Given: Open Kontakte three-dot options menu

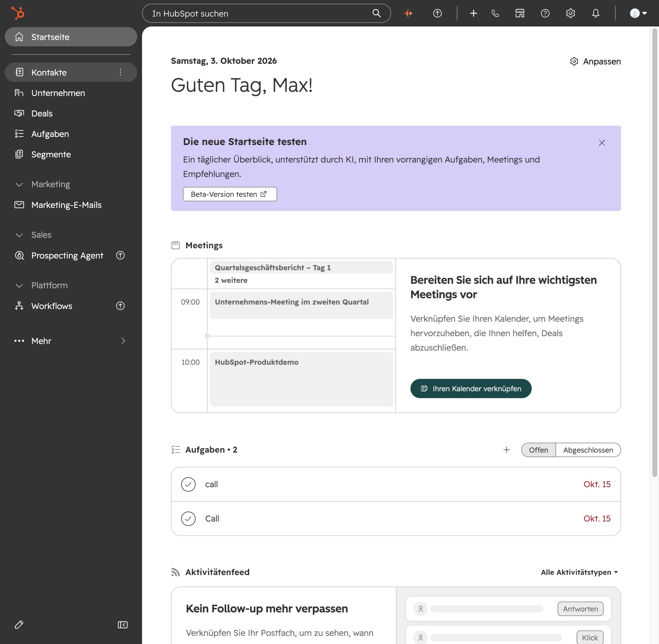Looking at the screenshot, I should 120,72.
